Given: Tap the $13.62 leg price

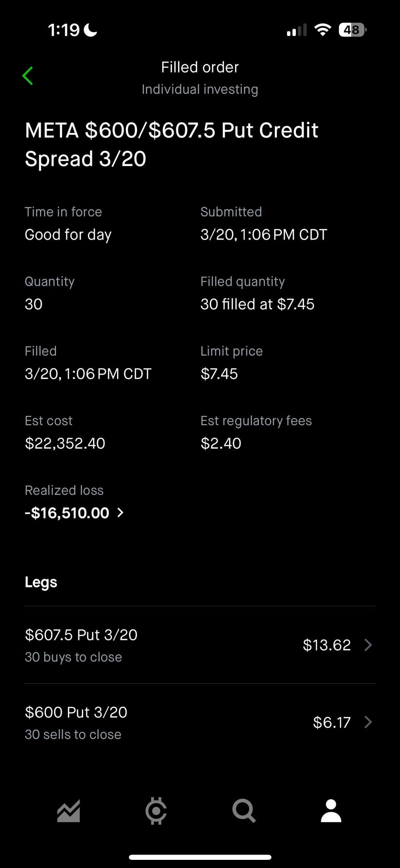Looking at the screenshot, I should click(x=326, y=645).
